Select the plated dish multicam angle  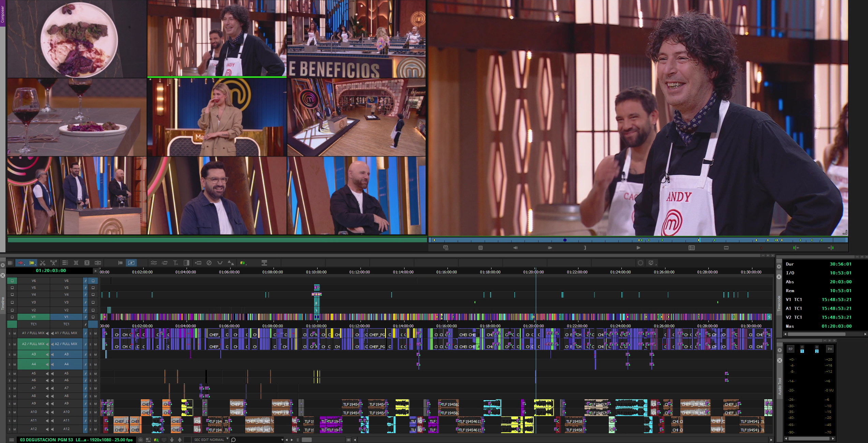pos(77,39)
